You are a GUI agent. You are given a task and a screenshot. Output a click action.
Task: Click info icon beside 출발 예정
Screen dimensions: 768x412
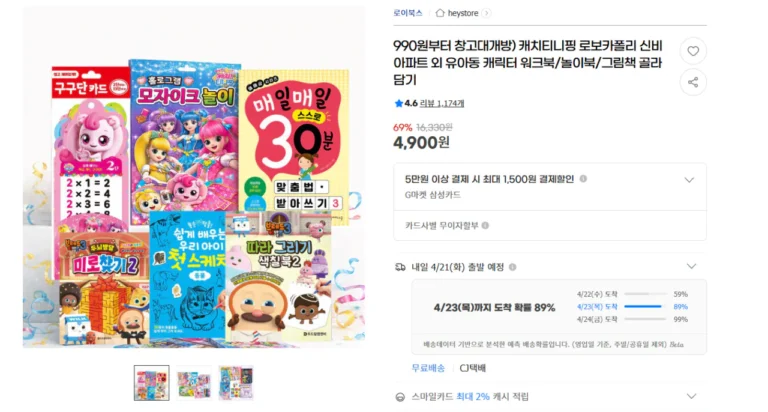click(x=512, y=267)
